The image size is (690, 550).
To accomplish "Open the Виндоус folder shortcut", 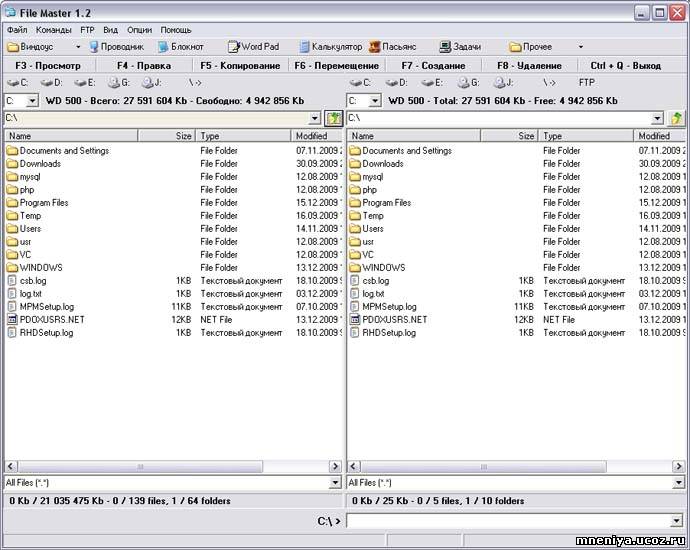I will (x=30, y=47).
